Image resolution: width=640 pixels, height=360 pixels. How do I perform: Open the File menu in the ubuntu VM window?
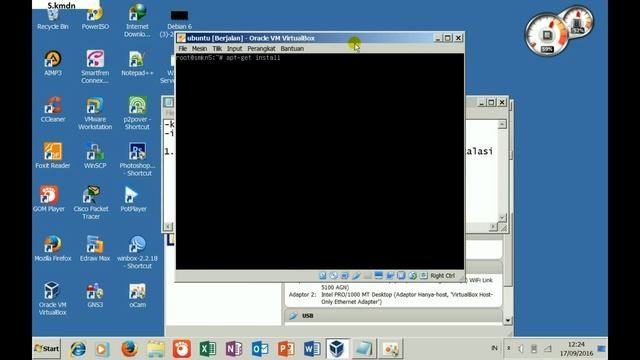click(x=182, y=48)
